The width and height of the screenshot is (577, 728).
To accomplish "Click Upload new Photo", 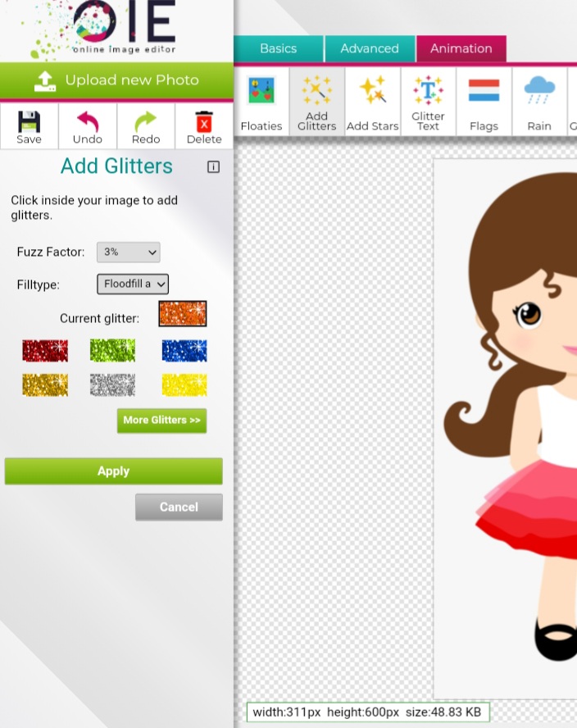I will click(117, 80).
